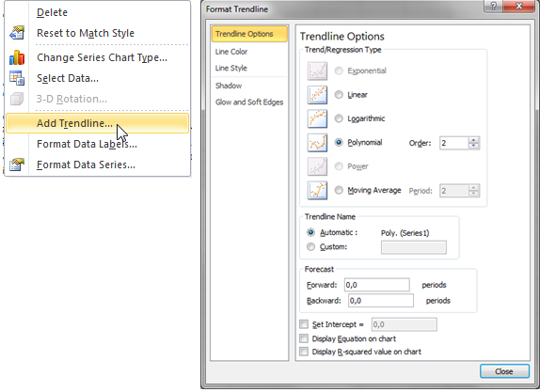
Task: Click the 3-D Rotation menu entry
Action: (98, 99)
